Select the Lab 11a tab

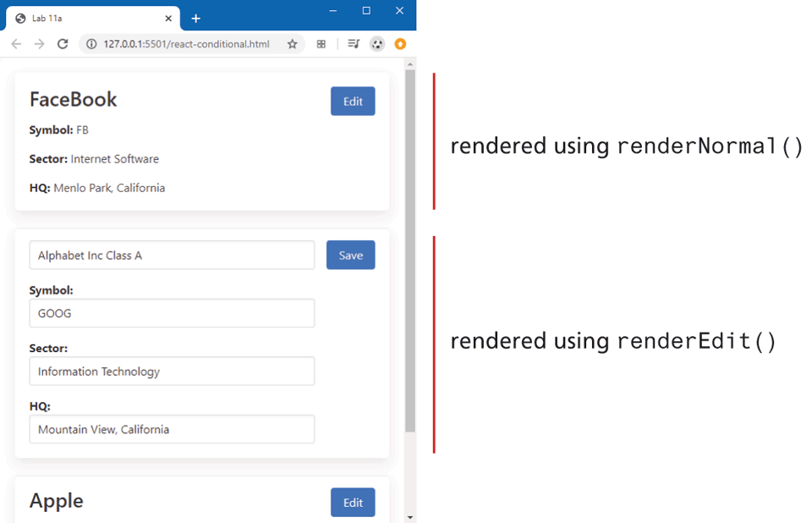point(85,18)
